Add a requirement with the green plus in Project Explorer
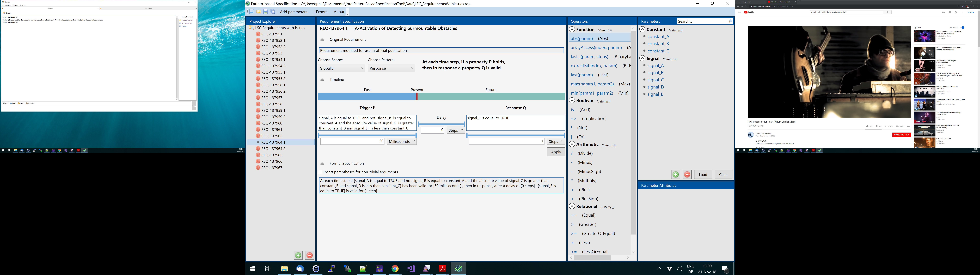 coord(298,255)
